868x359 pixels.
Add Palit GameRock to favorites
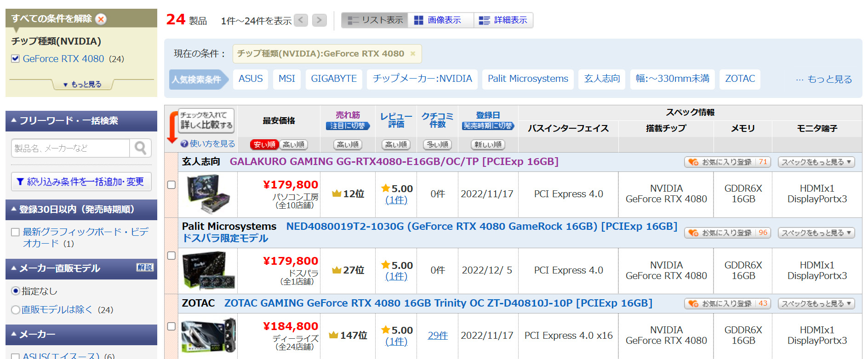[x=727, y=233]
